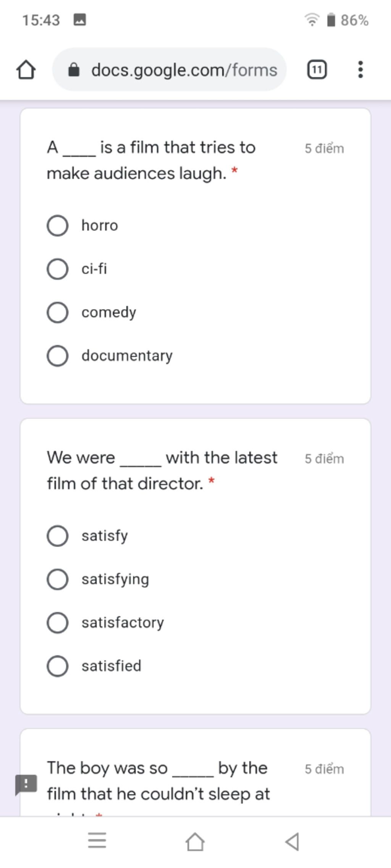The height and width of the screenshot is (868, 391).
Task: Tap the Android recent apps button
Action: click(97, 840)
